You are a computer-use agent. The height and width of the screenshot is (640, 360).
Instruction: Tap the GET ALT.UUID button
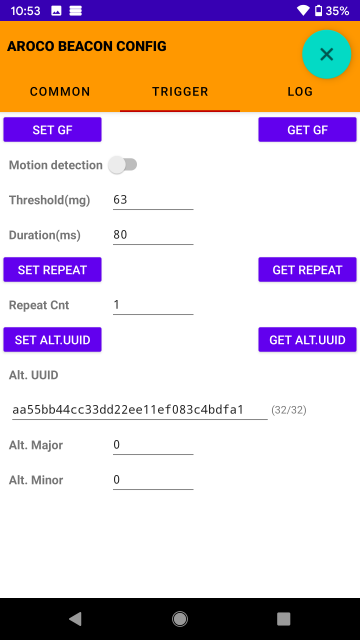pyautogui.click(x=307, y=340)
